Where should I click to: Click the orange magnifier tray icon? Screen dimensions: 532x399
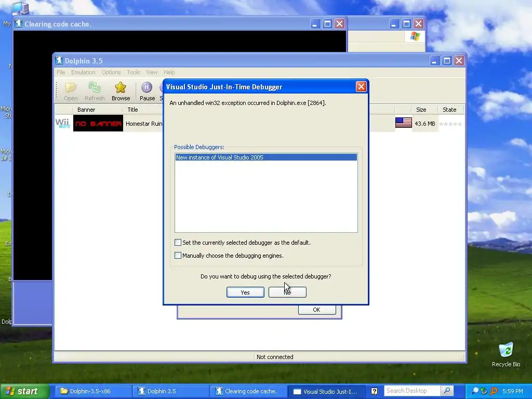point(494,391)
